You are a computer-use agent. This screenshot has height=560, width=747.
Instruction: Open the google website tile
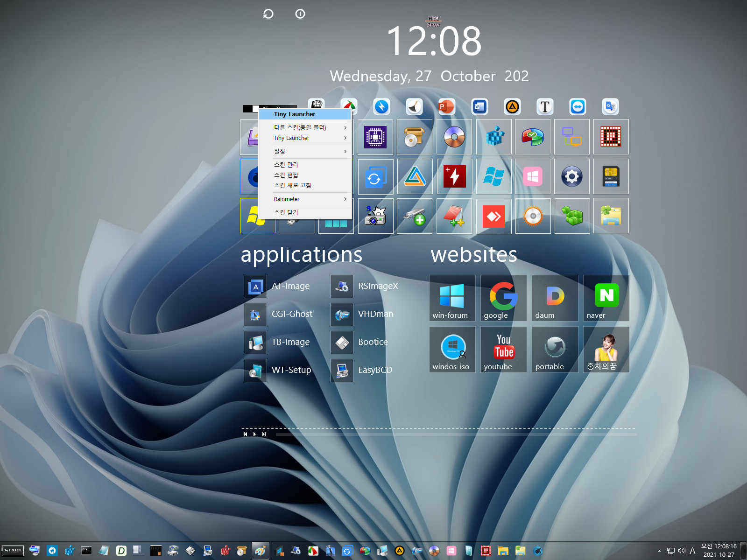coord(504,298)
